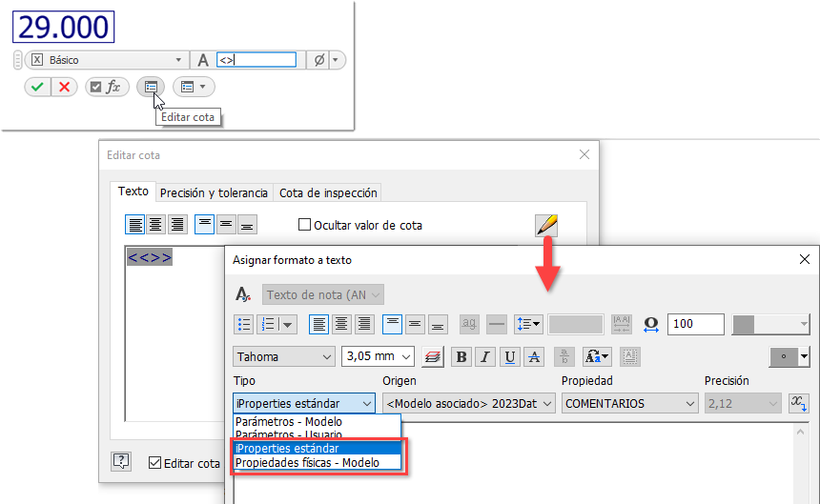The width and height of the screenshot is (820, 504).
Task: Open the text case Aa dropdown
Action: 597,356
